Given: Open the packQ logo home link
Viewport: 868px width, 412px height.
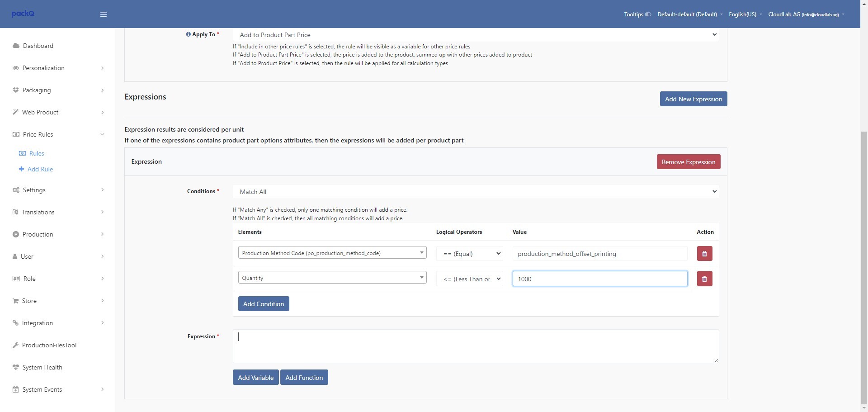Looking at the screenshot, I should (x=23, y=14).
